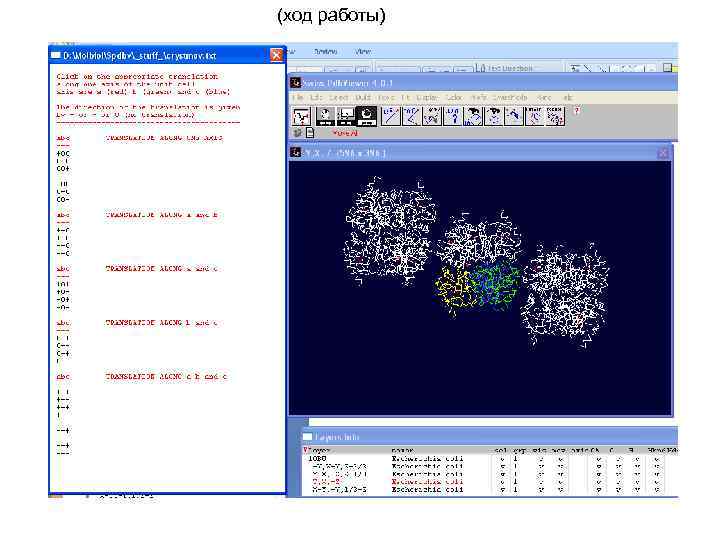Toggle first checkbox in the 1OBU row
The image size is (720, 540).
coord(502,459)
